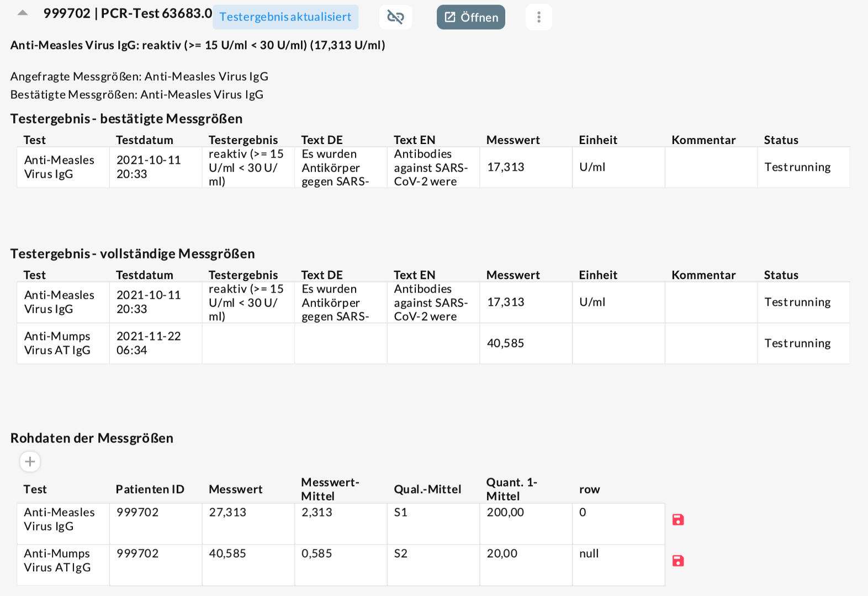Click Testdatum header in bestätigte Messgrößen table
The image size is (868, 596).
145,140
